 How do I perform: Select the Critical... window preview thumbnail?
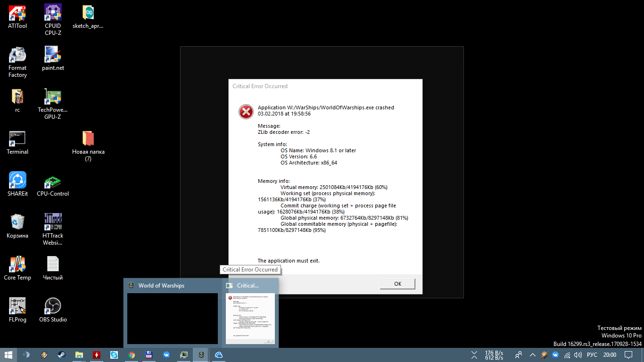(x=250, y=313)
